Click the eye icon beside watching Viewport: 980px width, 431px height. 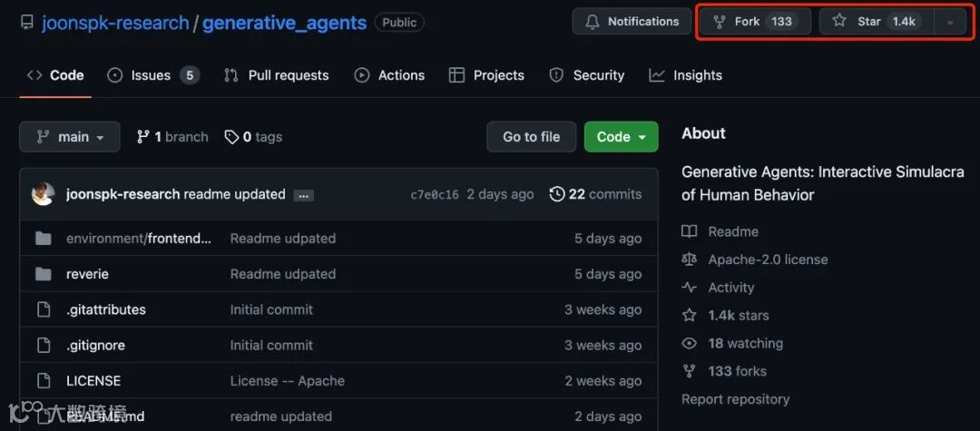[x=690, y=344]
